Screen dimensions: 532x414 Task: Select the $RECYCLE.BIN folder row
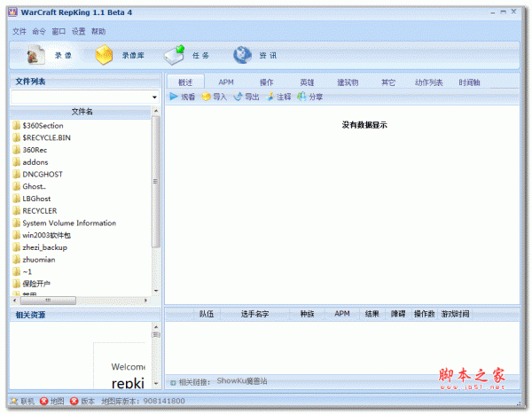point(82,137)
